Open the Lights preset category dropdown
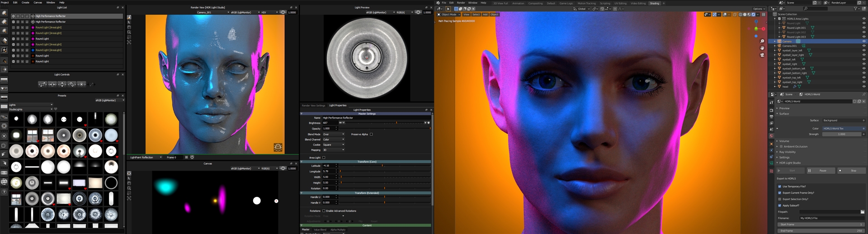 (x=30, y=105)
